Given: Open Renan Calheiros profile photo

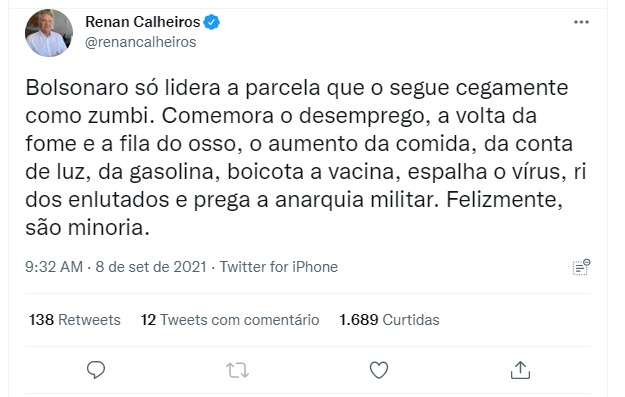Looking at the screenshot, I should point(49,33).
